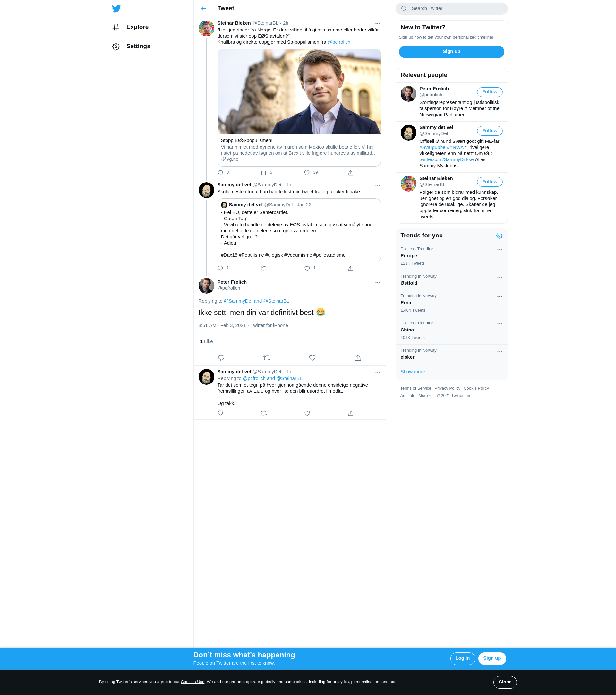
Task: Open the @pcfrolich mention in Steinar's tweet
Action: pos(338,42)
